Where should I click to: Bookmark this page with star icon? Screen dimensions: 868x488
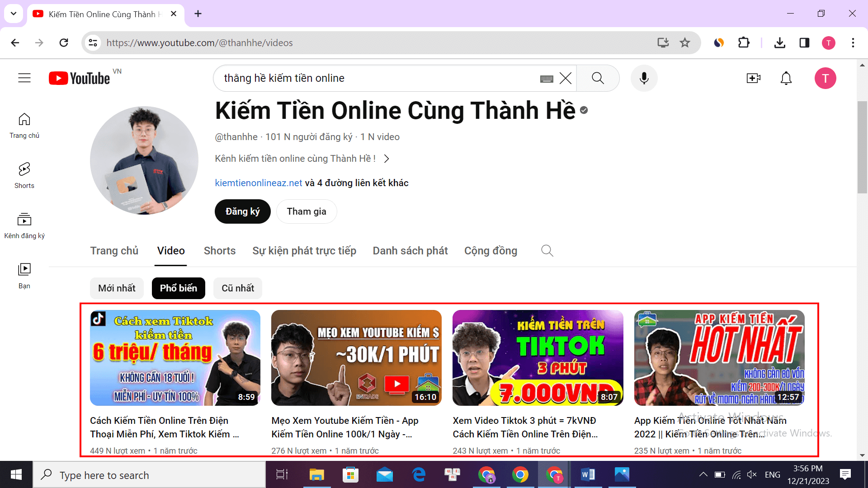point(685,42)
